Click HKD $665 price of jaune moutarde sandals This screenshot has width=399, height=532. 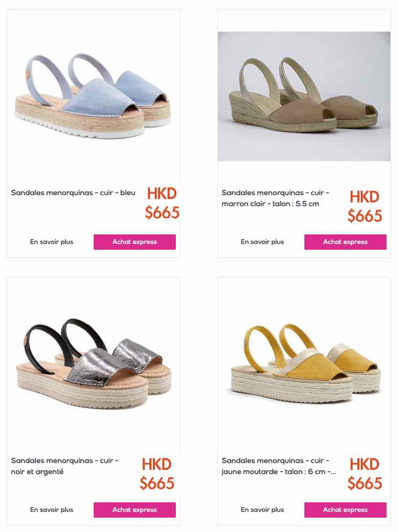tap(365, 474)
